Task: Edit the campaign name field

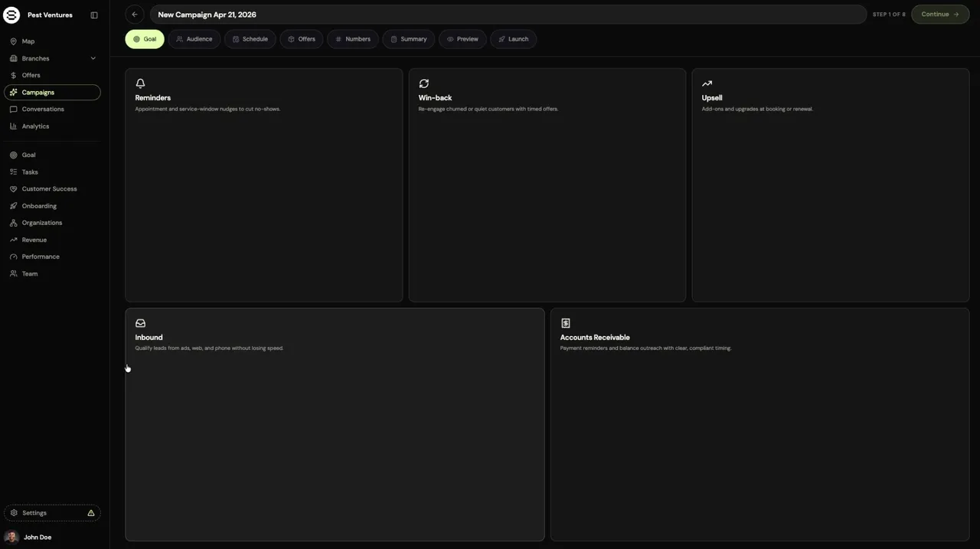Action: (x=508, y=15)
